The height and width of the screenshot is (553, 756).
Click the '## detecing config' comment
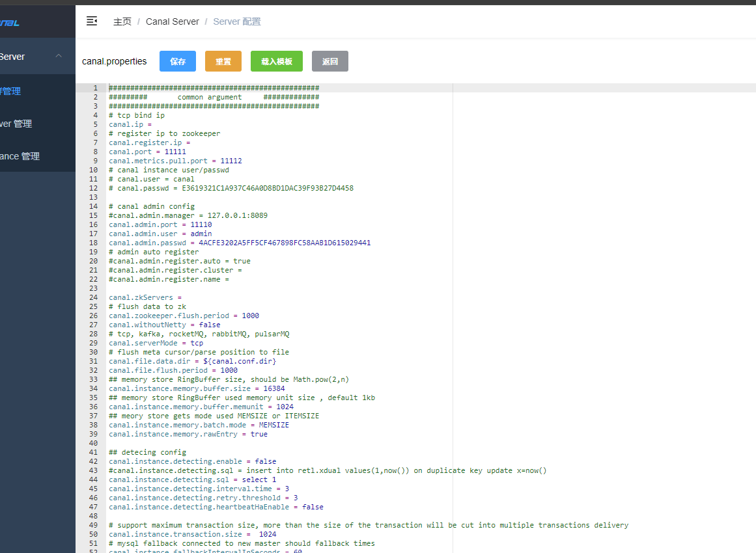pos(147,452)
